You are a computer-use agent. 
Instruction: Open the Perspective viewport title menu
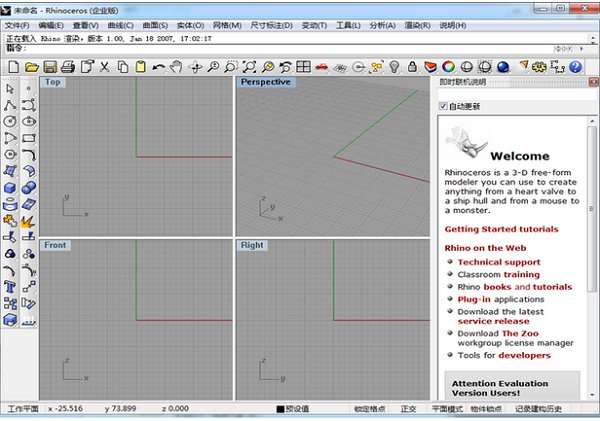coord(265,82)
